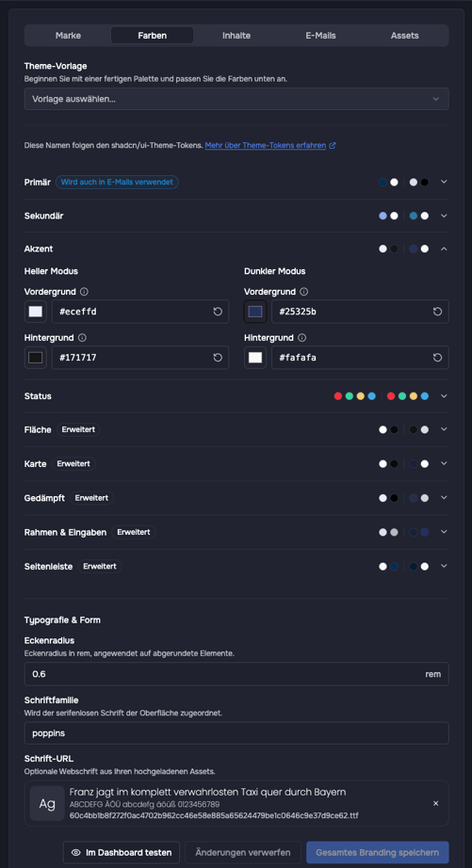Reset light mode Hintergrund color #171717
The height and width of the screenshot is (868, 472).
click(218, 358)
